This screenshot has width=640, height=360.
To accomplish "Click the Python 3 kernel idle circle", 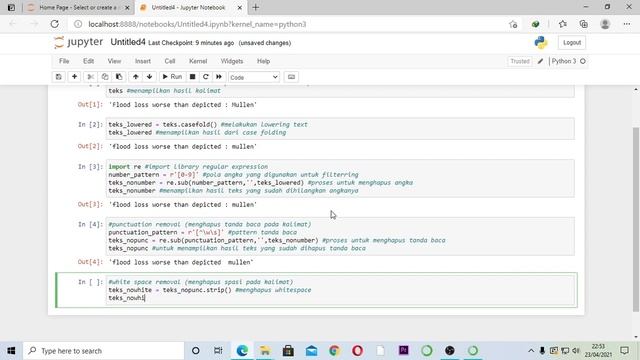I will pos(583,61).
